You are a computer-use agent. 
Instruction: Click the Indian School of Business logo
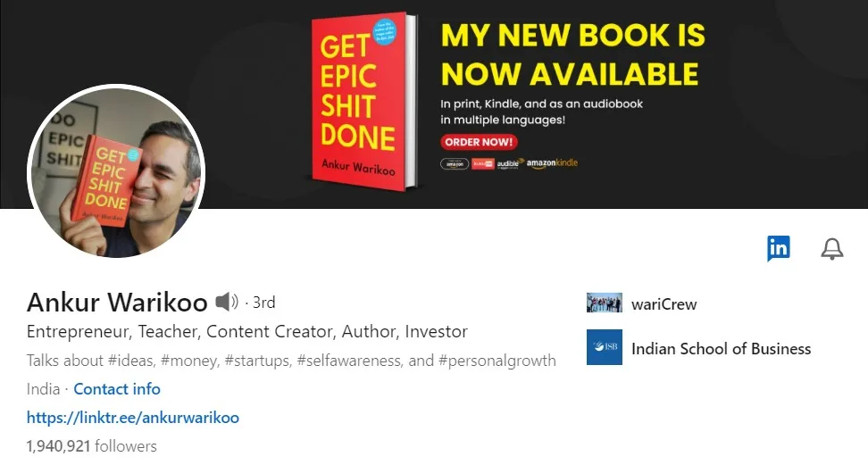604,347
